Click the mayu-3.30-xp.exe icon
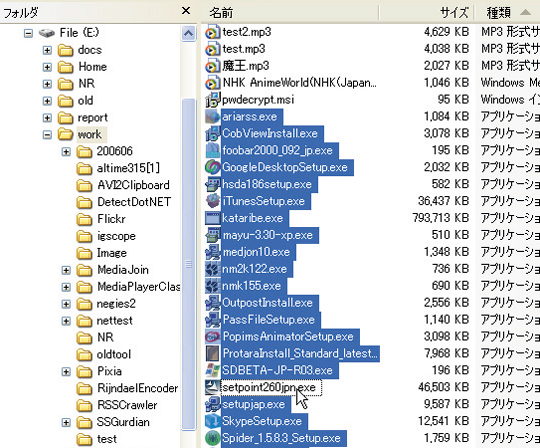 pos(212,235)
